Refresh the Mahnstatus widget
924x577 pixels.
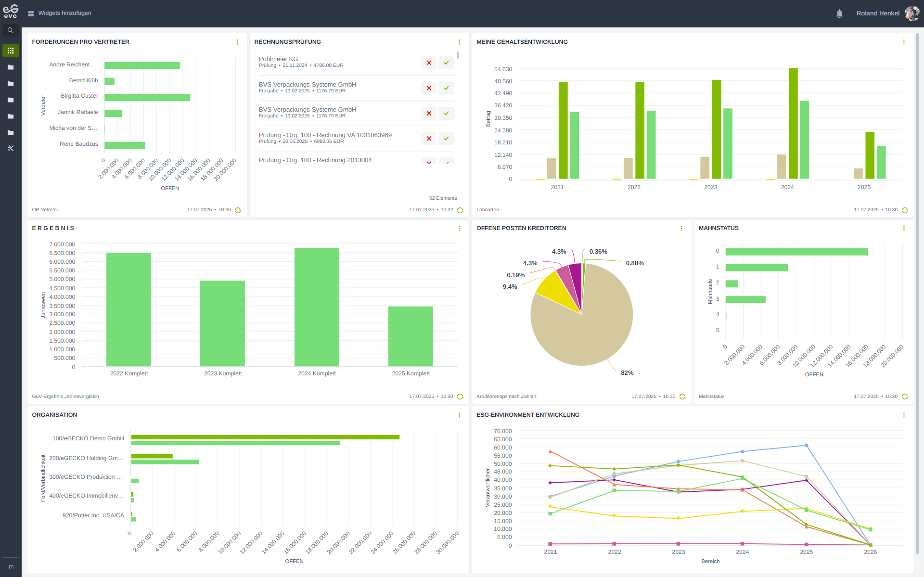pyautogui.click(x=905, y=397)
